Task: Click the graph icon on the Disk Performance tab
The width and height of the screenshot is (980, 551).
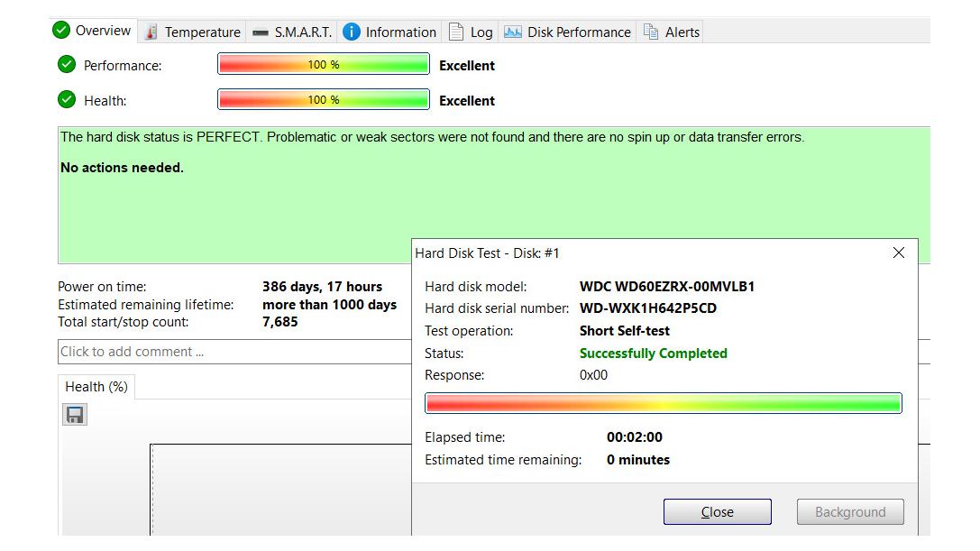Action: [513, 32]
